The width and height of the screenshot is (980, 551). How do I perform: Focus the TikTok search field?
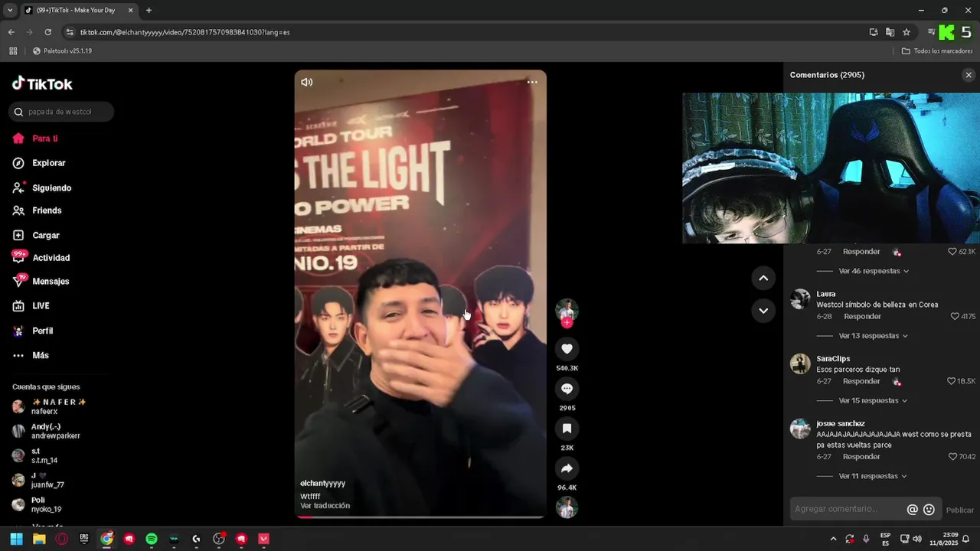coord(61,112)
